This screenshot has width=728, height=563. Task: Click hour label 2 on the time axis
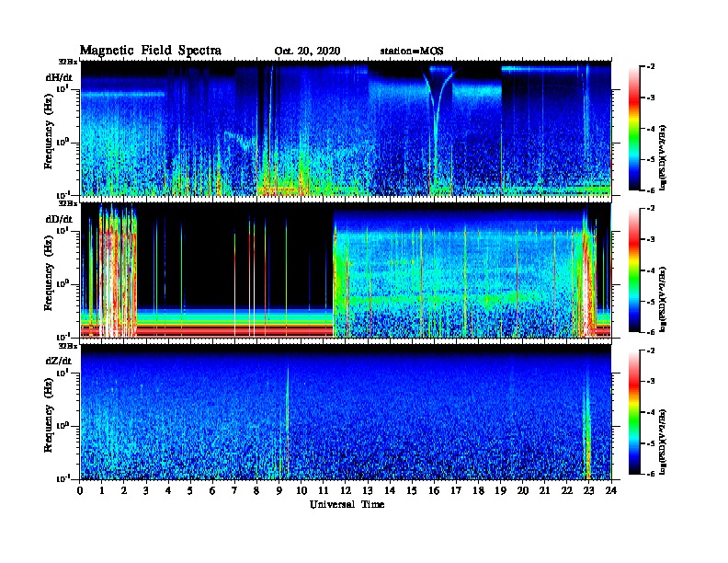coord(124,490)
